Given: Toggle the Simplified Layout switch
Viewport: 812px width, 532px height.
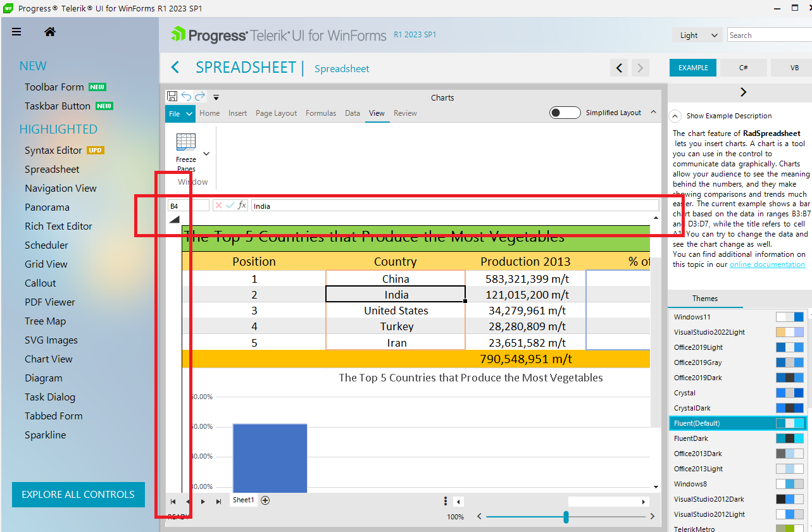Looking at the screenshot, I should click(x=565, y=113).
